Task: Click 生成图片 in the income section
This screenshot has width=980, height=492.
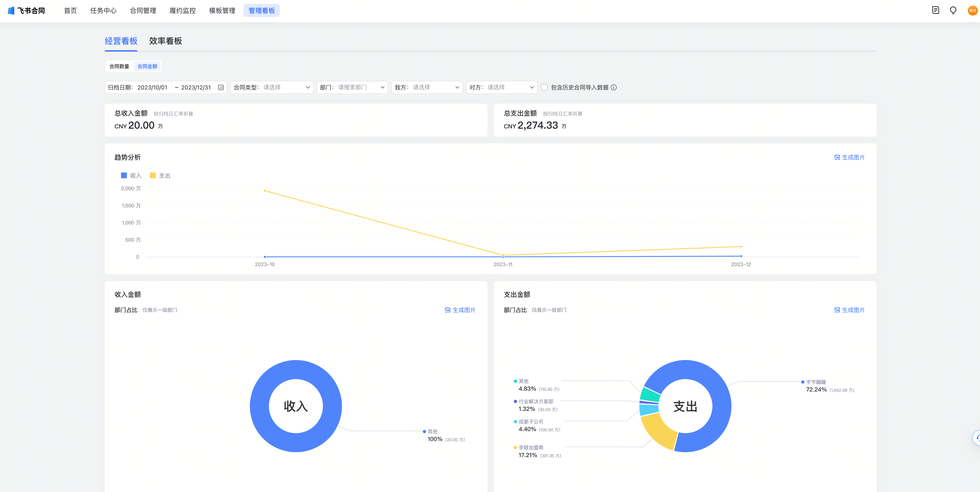Action: pos(460,310)
